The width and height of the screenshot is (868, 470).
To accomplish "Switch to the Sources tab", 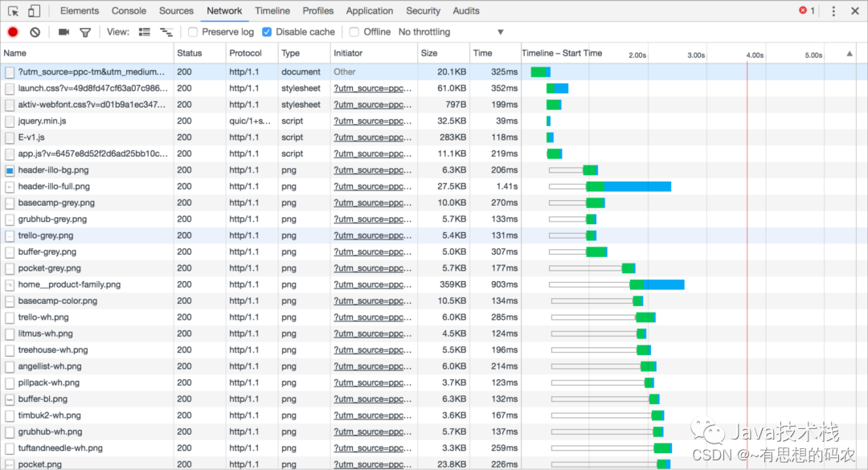I will point(176,11).
